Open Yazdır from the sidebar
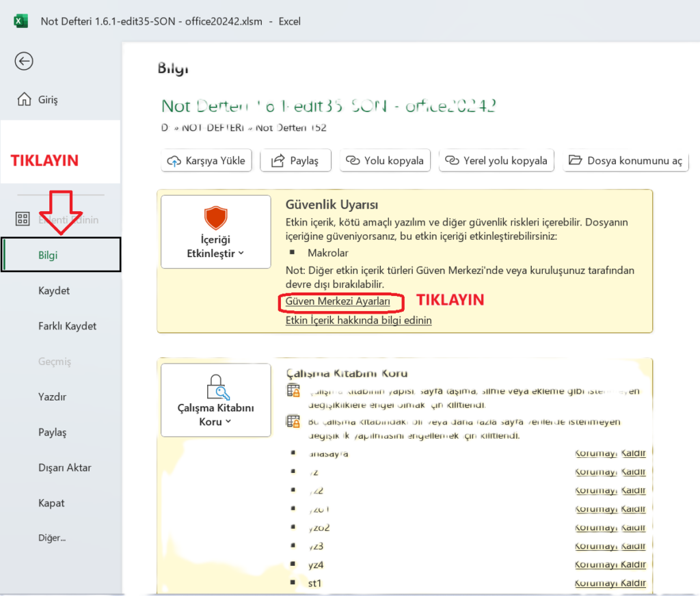Screen dimensions: 700x596 pos(52,397)
